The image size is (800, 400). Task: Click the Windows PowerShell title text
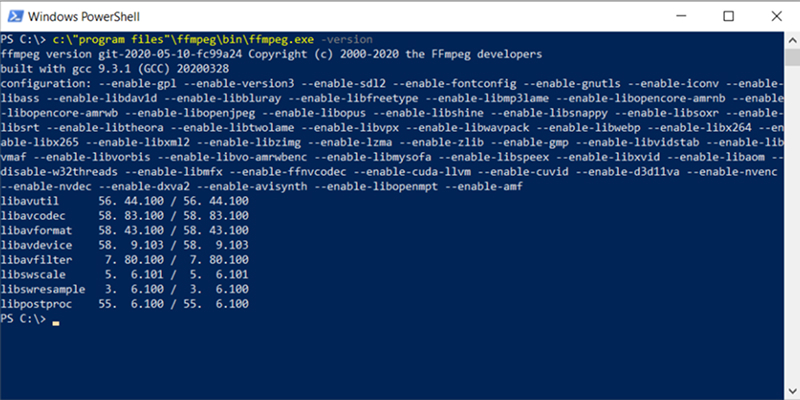tap(84, 17)
